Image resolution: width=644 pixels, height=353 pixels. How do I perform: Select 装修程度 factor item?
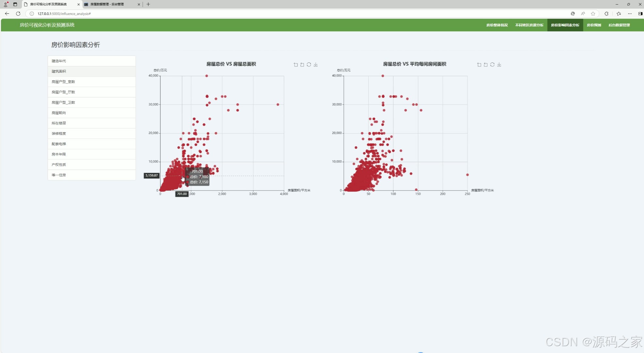(x=59, y=134)
